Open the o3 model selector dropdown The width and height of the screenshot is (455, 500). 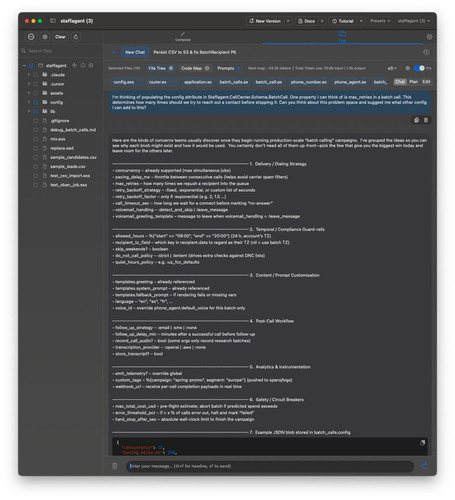(392, 68)
